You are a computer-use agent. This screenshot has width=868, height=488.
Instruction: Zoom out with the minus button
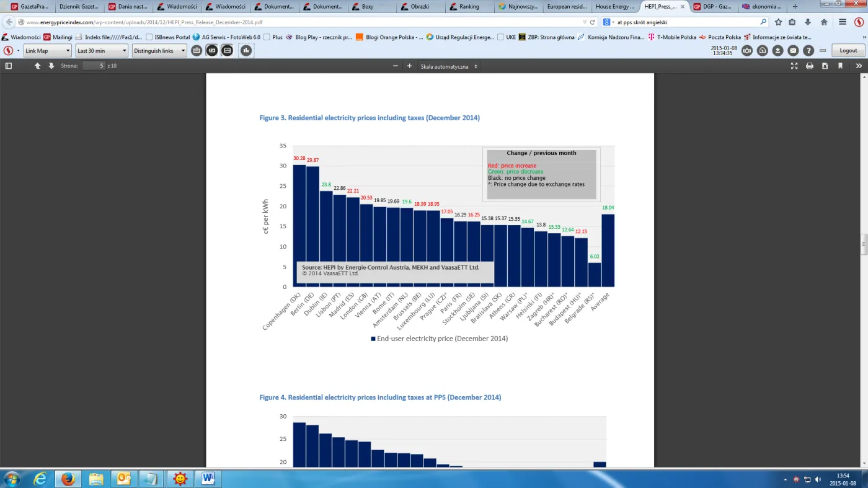(396, 66)
